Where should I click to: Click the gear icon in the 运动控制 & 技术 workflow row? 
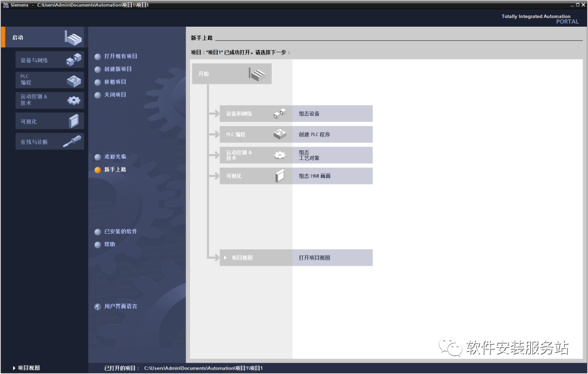280,155
